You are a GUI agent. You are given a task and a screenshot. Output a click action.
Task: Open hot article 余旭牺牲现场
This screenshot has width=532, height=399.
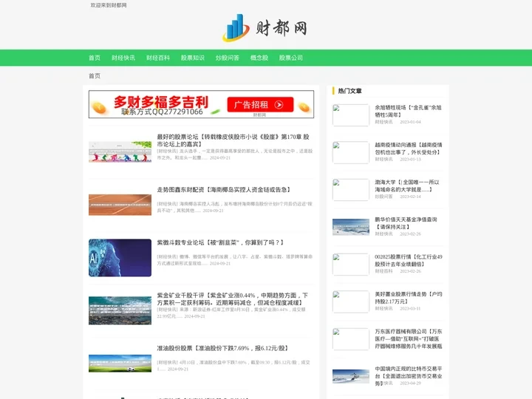tap(408, 111)
